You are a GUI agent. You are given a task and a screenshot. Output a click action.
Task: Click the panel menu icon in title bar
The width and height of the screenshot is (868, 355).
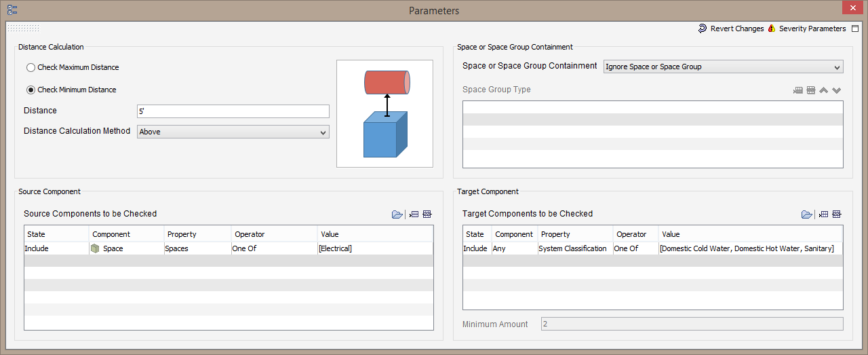tap(12, 10)
